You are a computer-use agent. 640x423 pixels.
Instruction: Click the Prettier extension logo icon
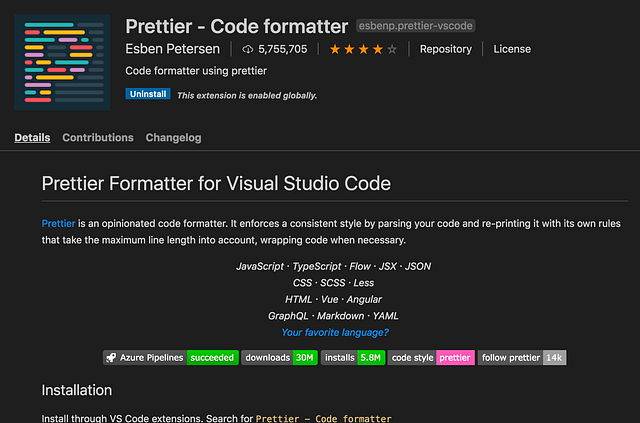62,61
